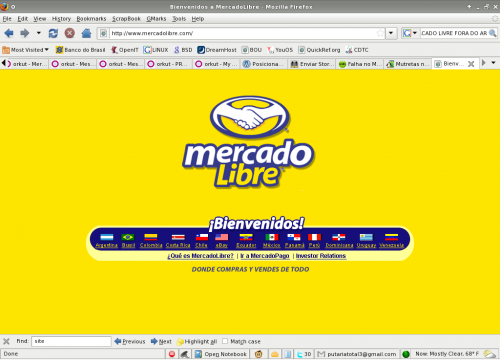The height and width of the screenshot is (360, 500).
Task: Open the list all tabs dropdown
Action: coord(493,63)
